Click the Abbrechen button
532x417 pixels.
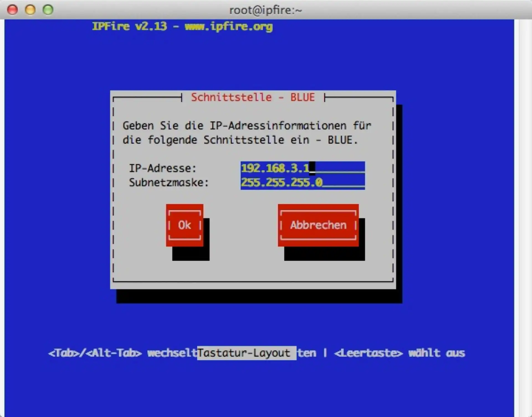pyautogui.click(x=318, y=225)
